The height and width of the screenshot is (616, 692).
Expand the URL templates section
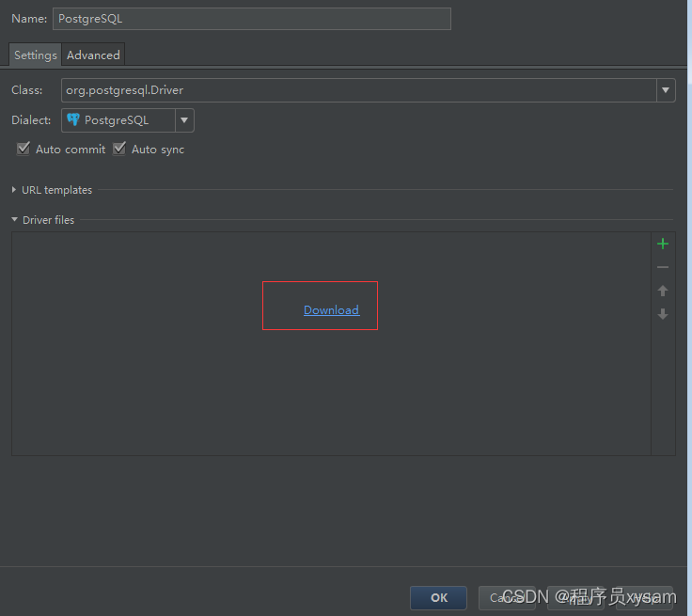(x=14, y=190)
